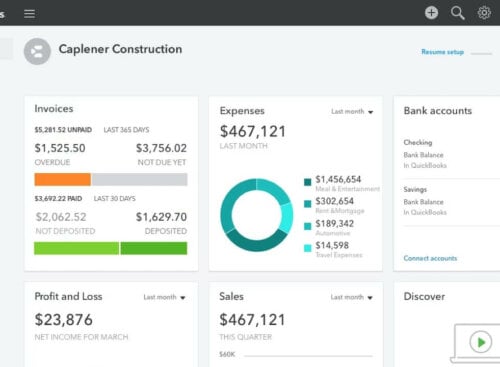Click the Expenses $467,121 total
This screenshot has height=367, width=500.
tap(253, 131)
